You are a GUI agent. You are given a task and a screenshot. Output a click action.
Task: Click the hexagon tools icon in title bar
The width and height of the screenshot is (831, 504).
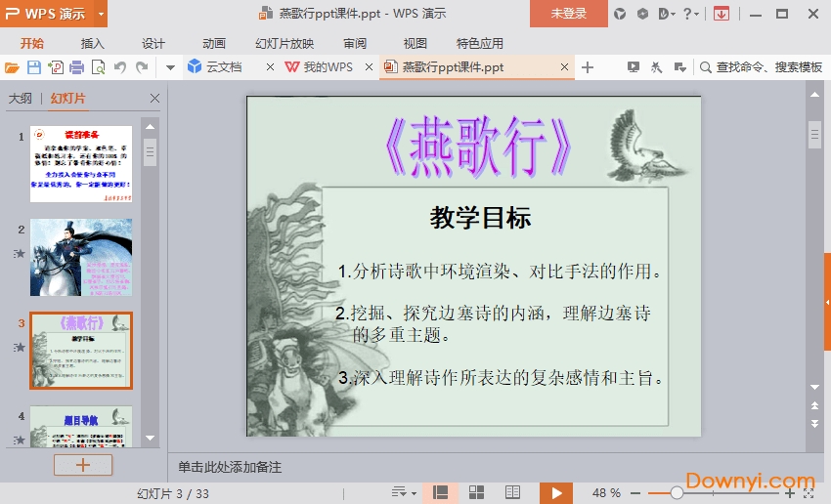642,14
